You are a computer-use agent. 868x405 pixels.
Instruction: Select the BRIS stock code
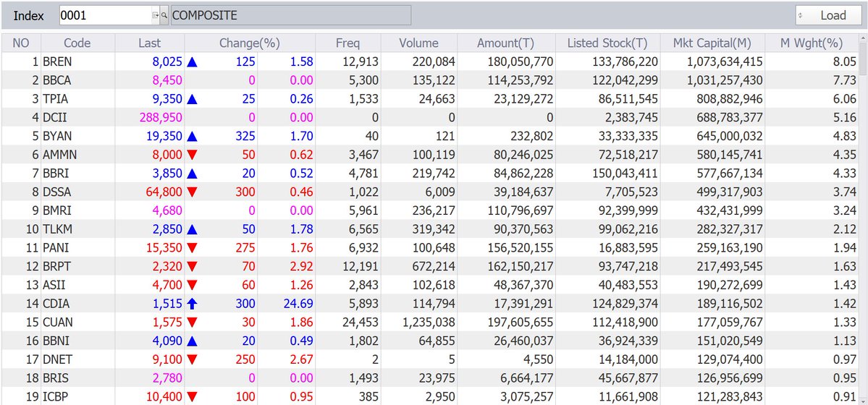tap(55, 378)
